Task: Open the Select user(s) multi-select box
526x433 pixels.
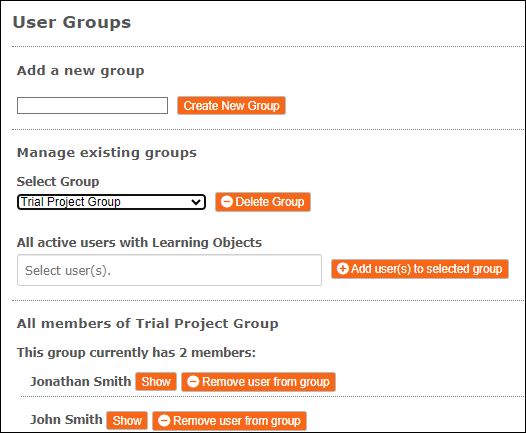Action: point(169,270)
